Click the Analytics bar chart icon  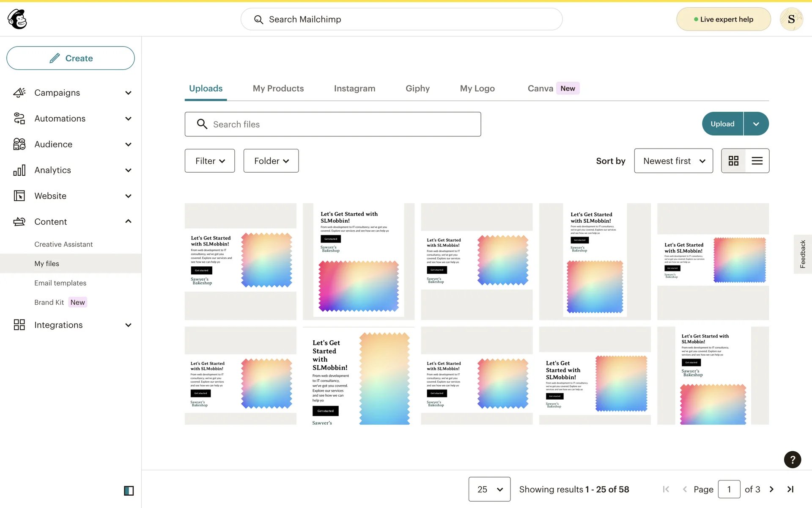[x=19, y=170]
